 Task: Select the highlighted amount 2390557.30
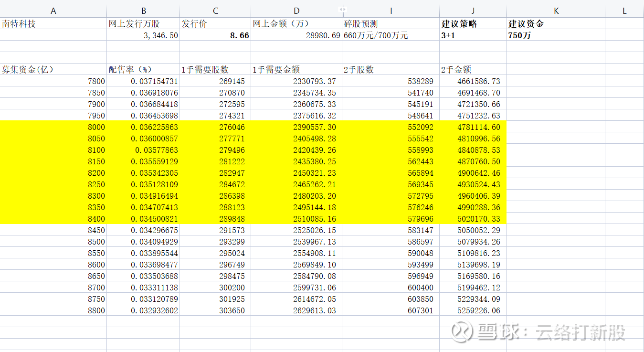[x=296, y=127]
